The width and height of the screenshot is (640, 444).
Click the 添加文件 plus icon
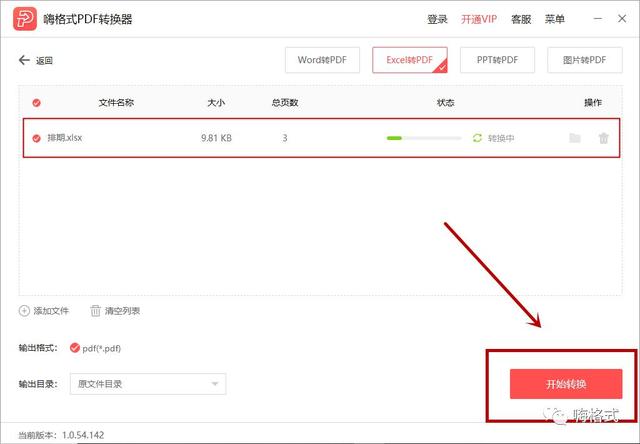24,311
